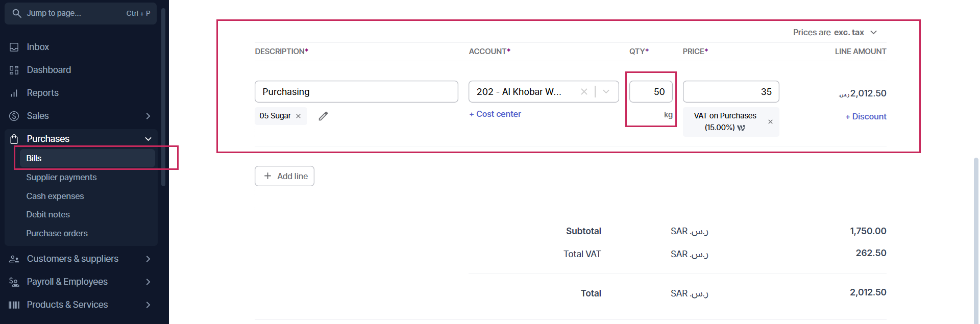Screen dimensions: 980x324
Task: Click the + Discount link
Action: 866,117
